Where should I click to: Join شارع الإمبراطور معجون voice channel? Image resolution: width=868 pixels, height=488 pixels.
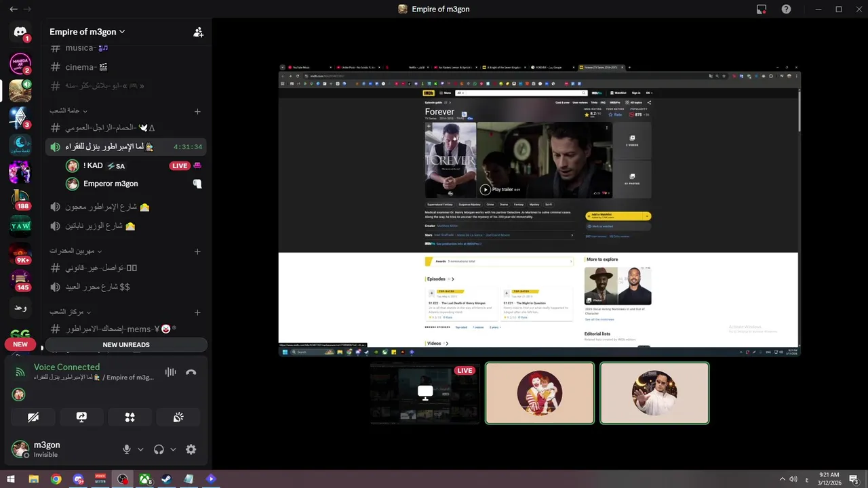point(125,207)
